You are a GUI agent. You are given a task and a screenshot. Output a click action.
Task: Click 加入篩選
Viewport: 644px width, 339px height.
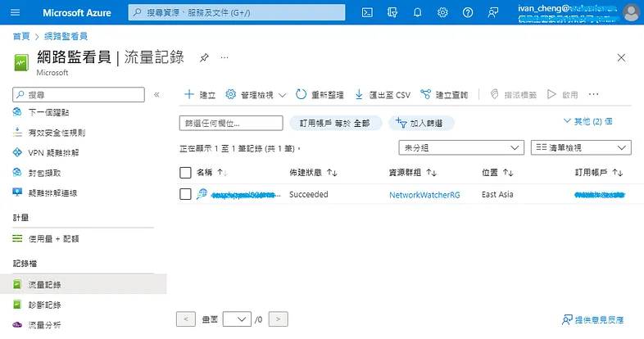click(421, 123)
